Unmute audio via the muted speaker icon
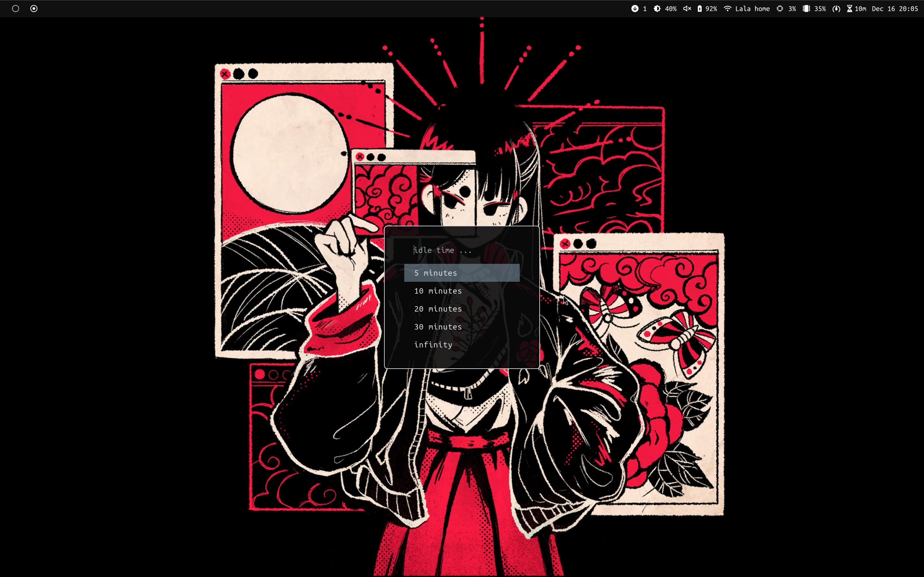The width and height of the screenshot is (924, 577). tap(687, 8)
